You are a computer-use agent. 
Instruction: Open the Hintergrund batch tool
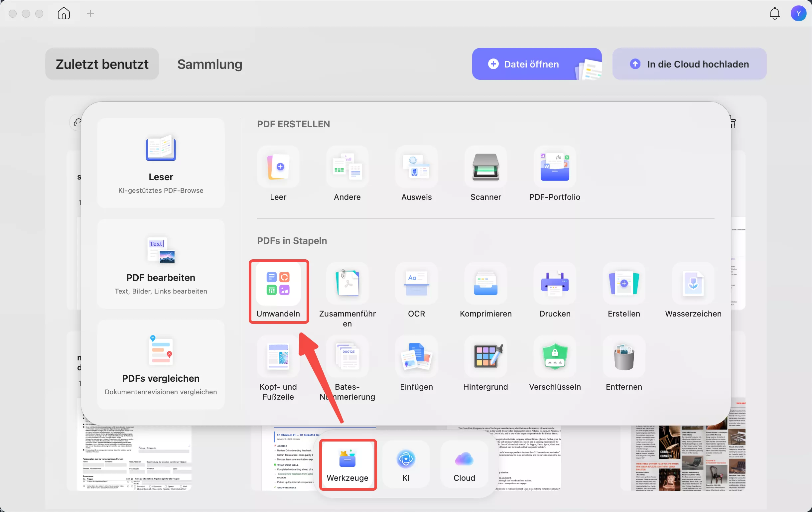point(485,364)
